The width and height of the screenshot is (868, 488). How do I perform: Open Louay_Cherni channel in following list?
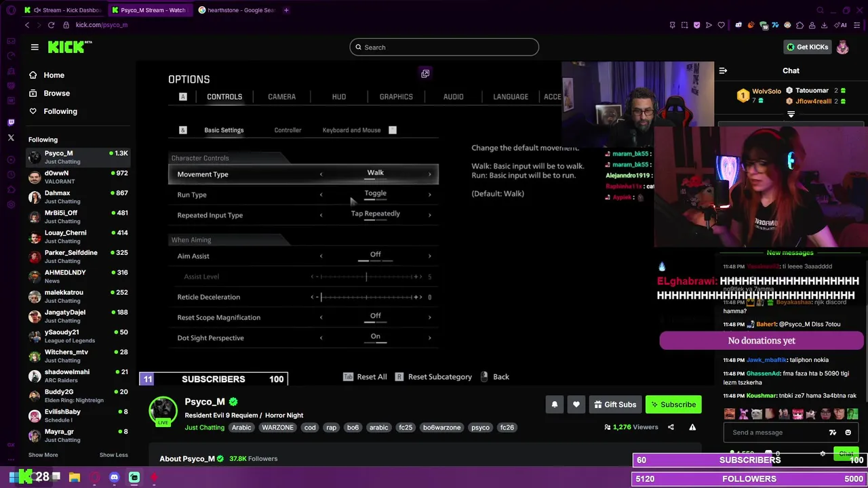(78, 237)
